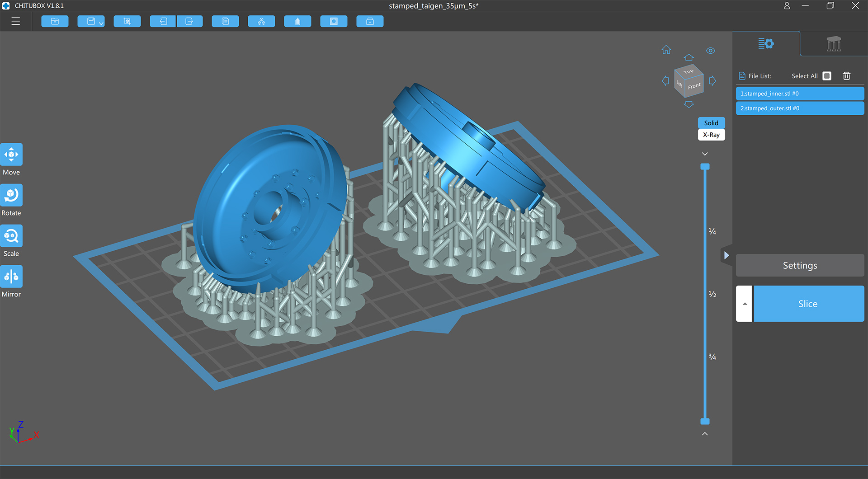
Task: Select the Mirror tool
Action: pyautogui.click(x=11, y=277)
